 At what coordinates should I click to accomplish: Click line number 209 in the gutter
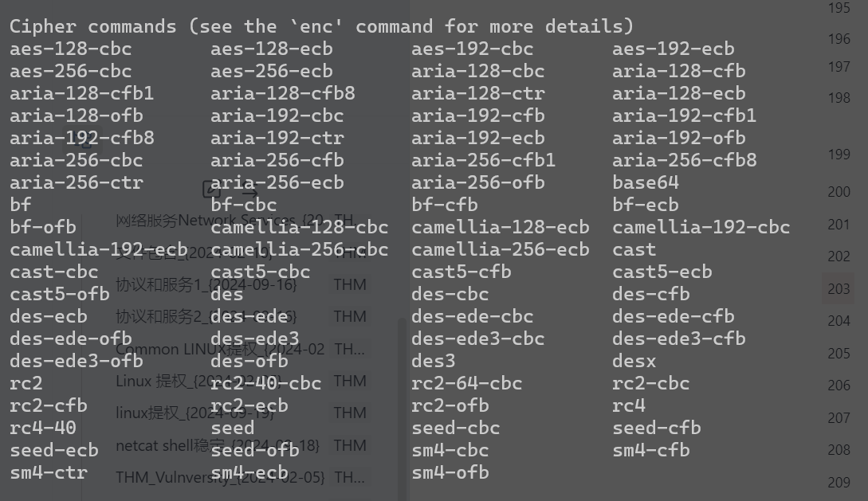tap(838, 482)
